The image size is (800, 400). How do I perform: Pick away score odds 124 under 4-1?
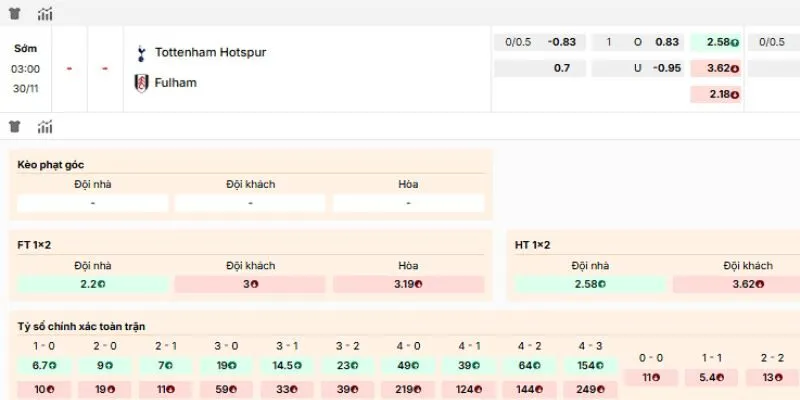pos(468,390)
